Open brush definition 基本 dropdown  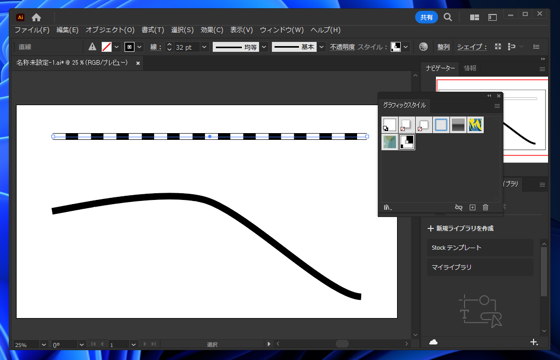coord(321,47)
